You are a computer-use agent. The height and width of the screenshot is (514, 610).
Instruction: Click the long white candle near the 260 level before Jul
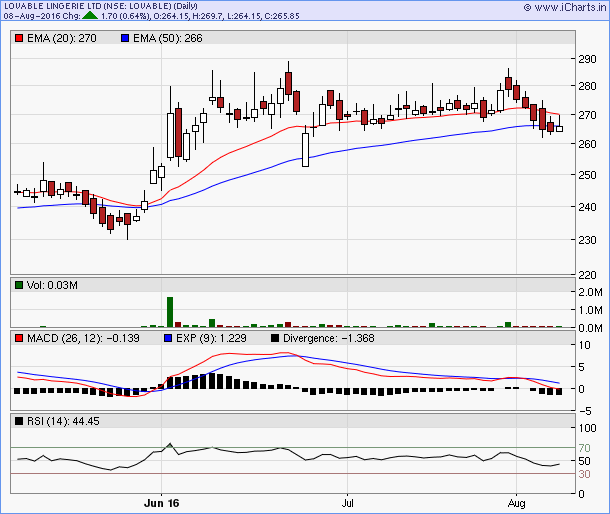306,147
